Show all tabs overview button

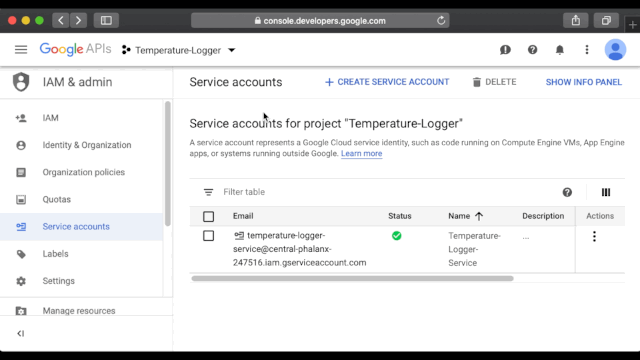[x=606, y=20]
